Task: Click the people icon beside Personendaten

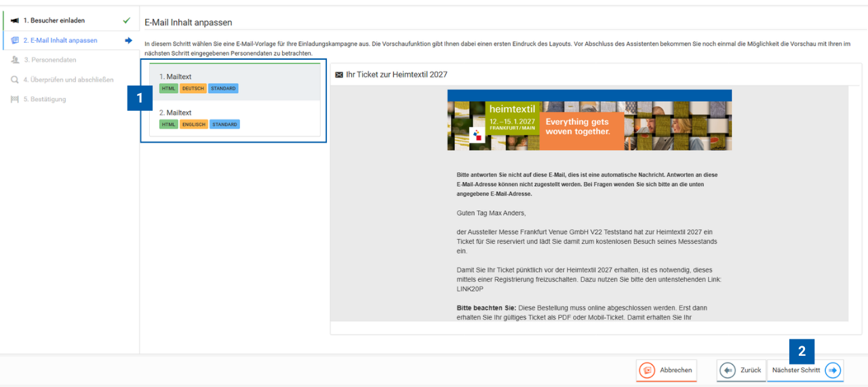Action: pos(15,60)
